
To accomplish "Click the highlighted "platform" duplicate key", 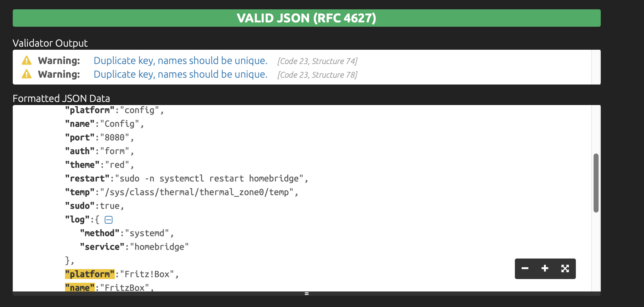I will 90,274.
